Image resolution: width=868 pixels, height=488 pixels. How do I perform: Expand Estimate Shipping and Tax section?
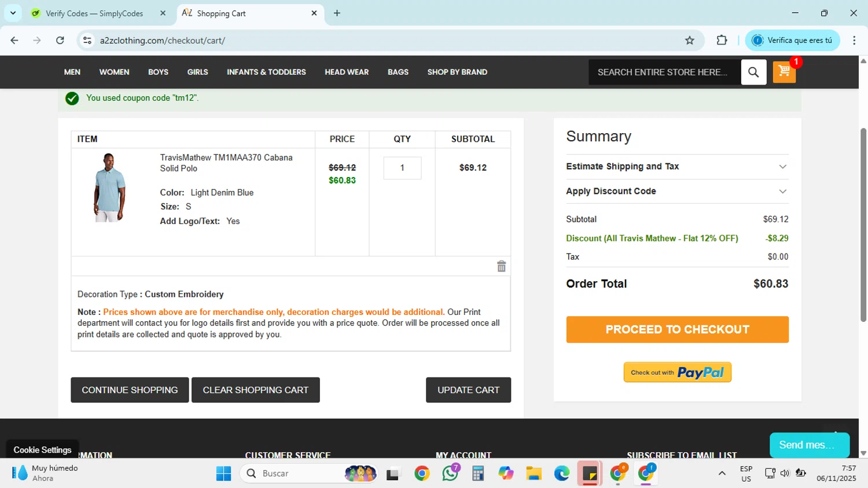pos(677,167)
